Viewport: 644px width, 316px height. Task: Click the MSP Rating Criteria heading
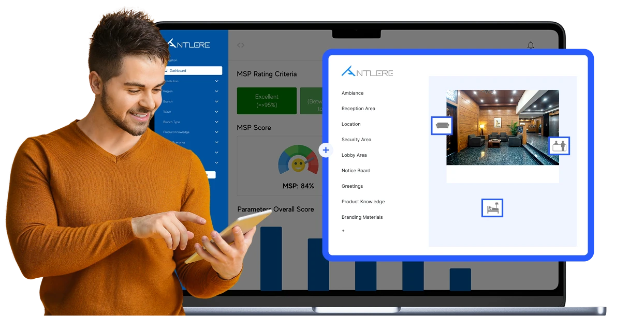click(267, 74)
